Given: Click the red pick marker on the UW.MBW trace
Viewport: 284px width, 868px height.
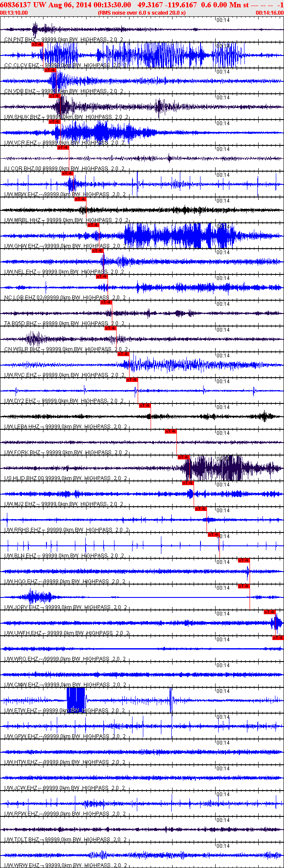Looking at the screenshot, I should coord(68,173).
